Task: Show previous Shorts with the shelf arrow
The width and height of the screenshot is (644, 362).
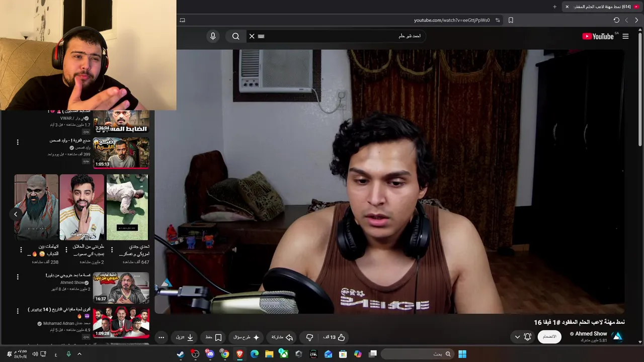Action: pyautogui.click(x=16, y=214)
